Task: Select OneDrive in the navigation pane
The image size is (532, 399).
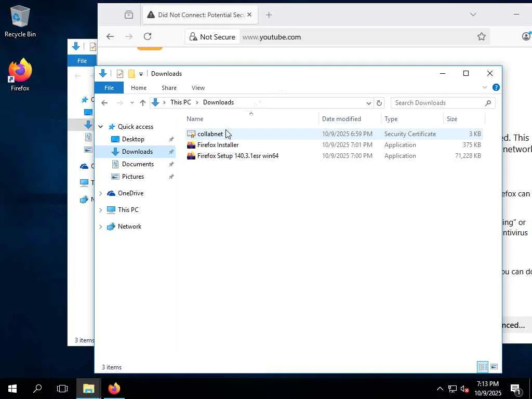Action: point(130,193)
